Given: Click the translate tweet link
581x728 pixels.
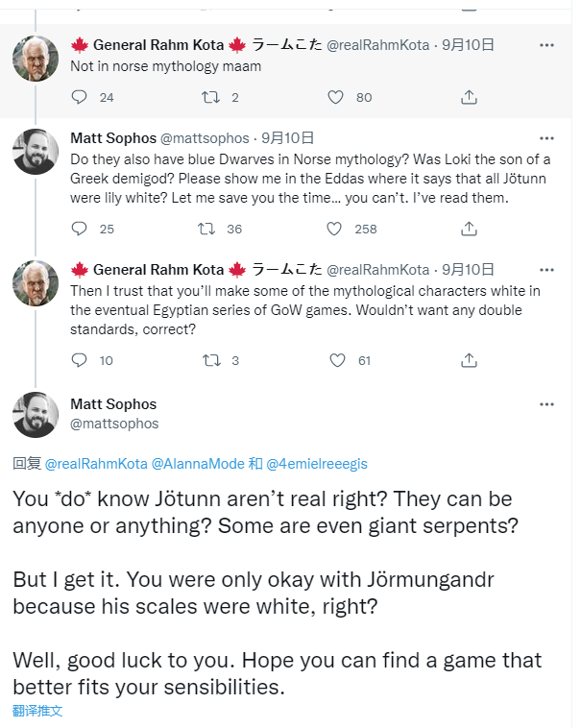Looking at the screenshot, I should 37,711.
